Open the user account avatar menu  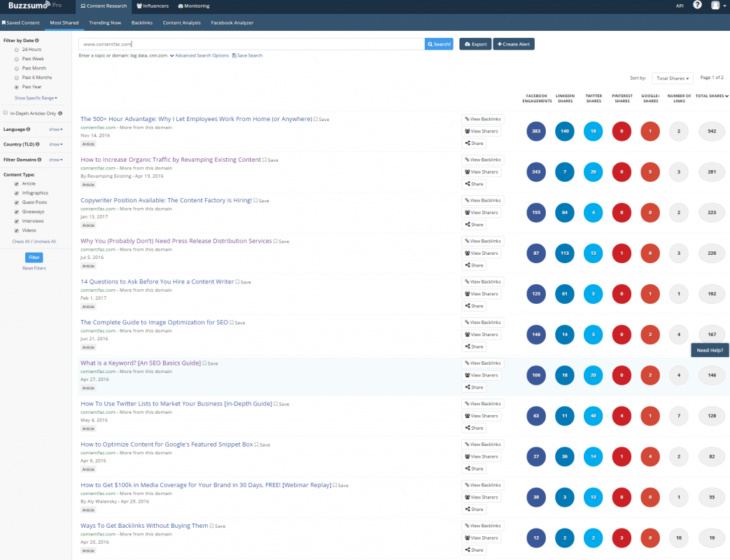(x=718, y=6)
